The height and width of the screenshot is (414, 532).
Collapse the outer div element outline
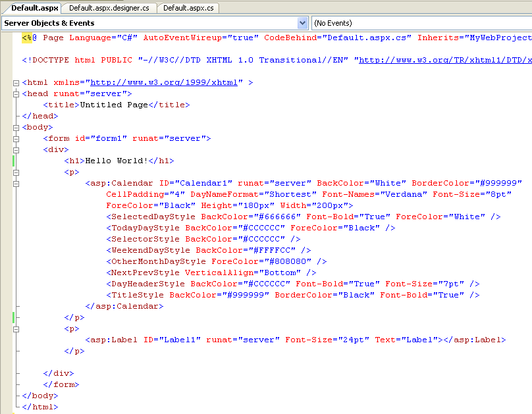click(16, 150)
